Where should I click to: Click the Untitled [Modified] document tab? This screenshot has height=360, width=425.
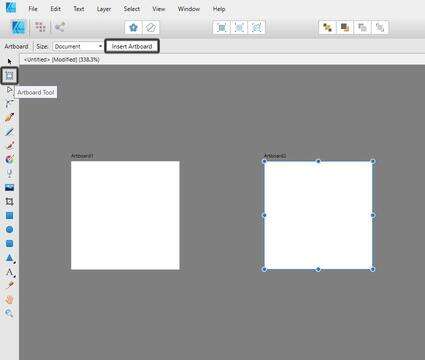tap(62, 60)
